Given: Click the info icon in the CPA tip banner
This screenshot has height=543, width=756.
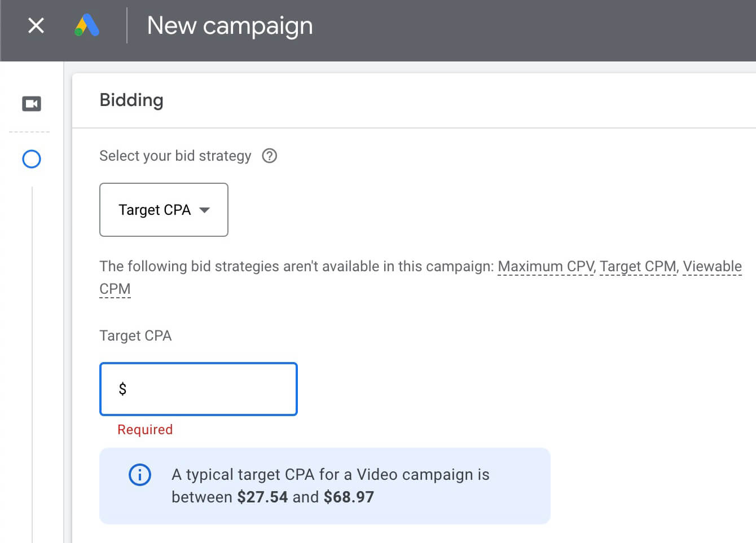Looking at the screenshot, I should 139,475.
